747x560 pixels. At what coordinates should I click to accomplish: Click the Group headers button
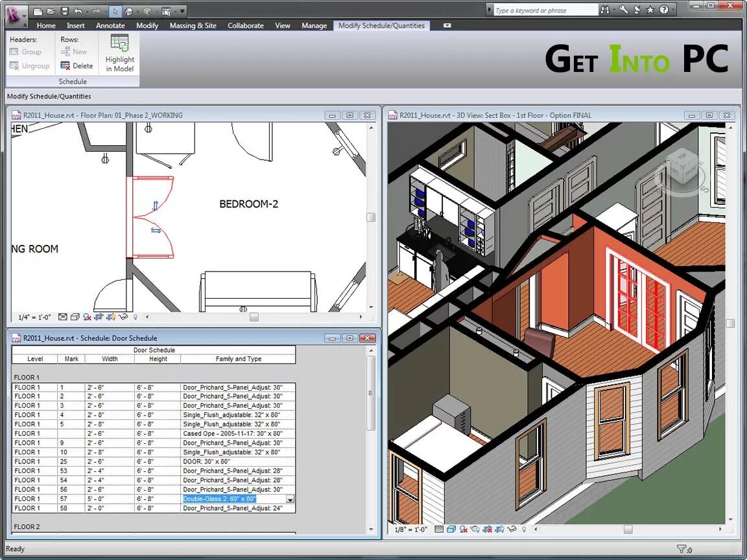pyautogui.click(x=26, y=51)
